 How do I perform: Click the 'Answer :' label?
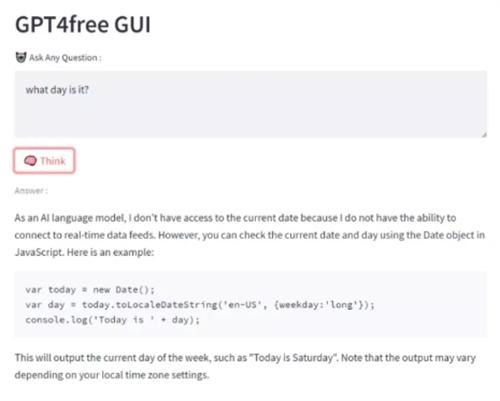pos(31,191)
